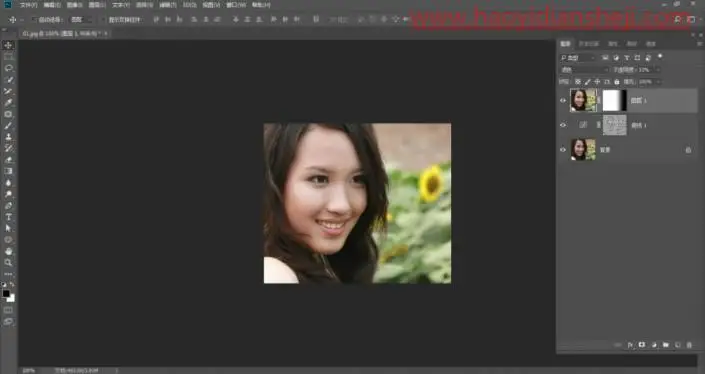Image resolution: width=705 pixels, height=374 pixels.
Task: Open the opacity slider dropdown arrow
Action: coord(658,70)
